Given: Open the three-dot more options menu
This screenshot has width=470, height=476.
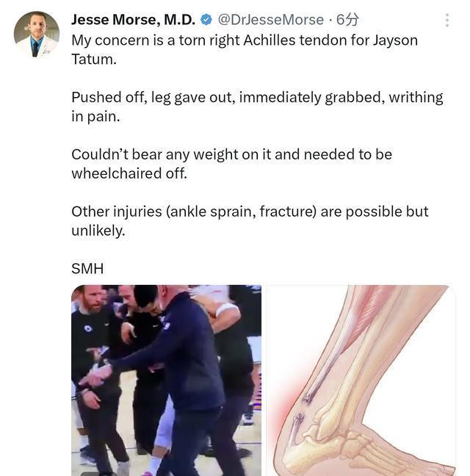Looking at the screenshot, I should click(447, 20).
